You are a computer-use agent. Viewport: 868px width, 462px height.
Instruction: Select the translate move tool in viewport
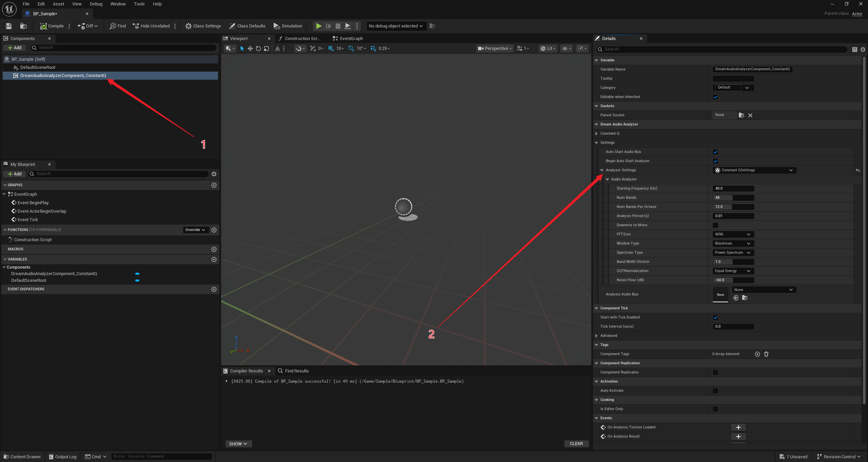point(250,49)
